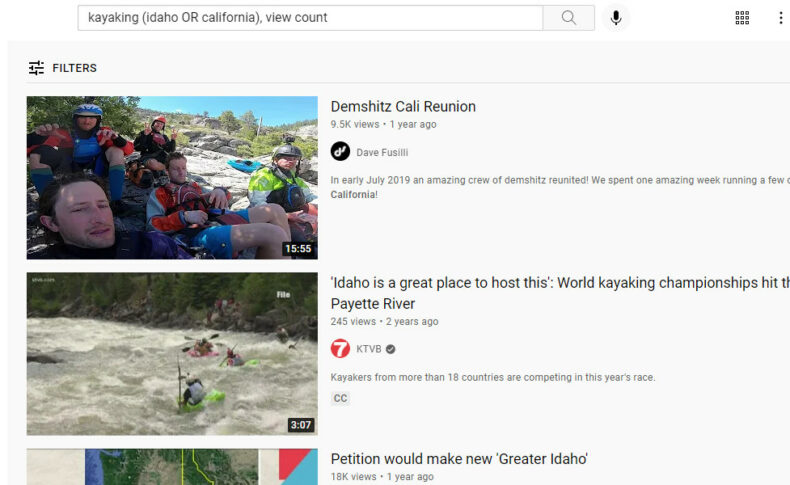Click the filters slider icon

[x=36, y=67]
